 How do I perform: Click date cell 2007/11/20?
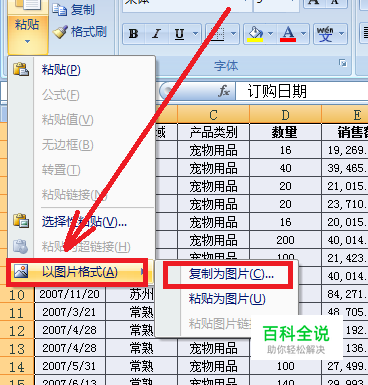click(70, 294)
